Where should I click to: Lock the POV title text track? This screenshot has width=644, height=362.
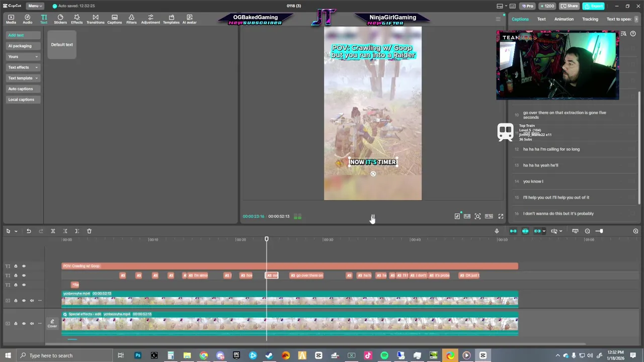[16, 266]
